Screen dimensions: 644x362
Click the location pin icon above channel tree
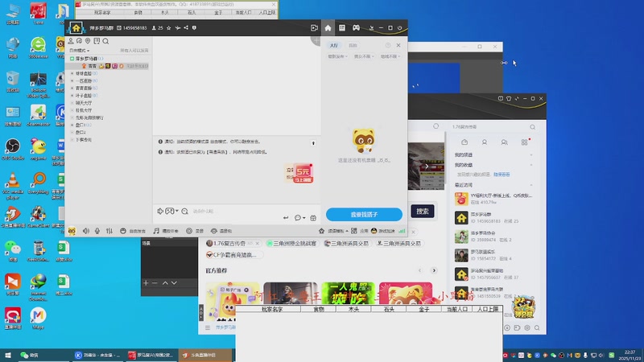coord(88,41)
